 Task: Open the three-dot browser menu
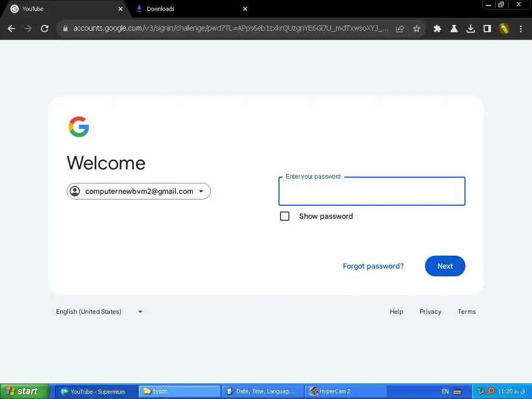coord(521,29)
